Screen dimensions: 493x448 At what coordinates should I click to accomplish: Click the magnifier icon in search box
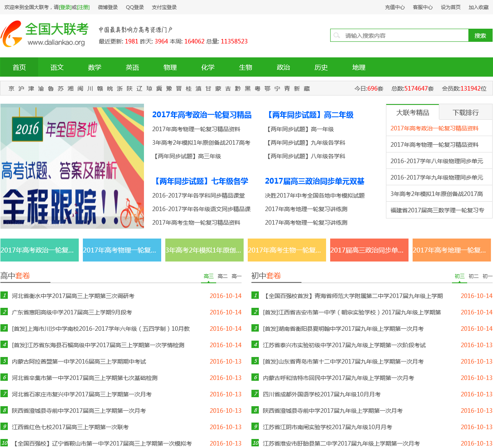pos(337,36)
